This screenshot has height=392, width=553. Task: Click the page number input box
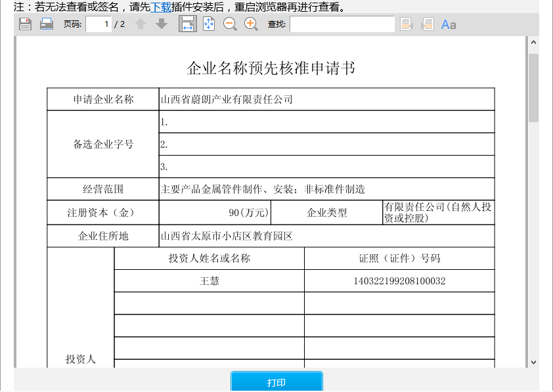pos(99,24)
